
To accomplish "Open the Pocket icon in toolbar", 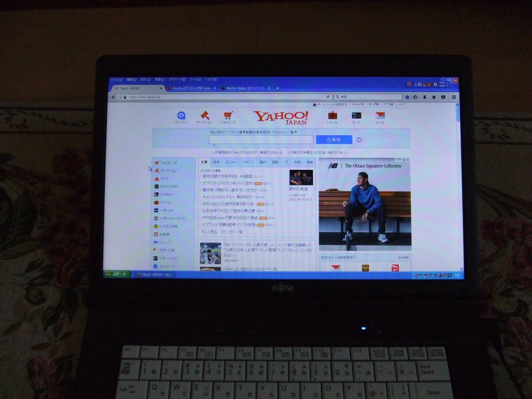I will coord(443,97).
